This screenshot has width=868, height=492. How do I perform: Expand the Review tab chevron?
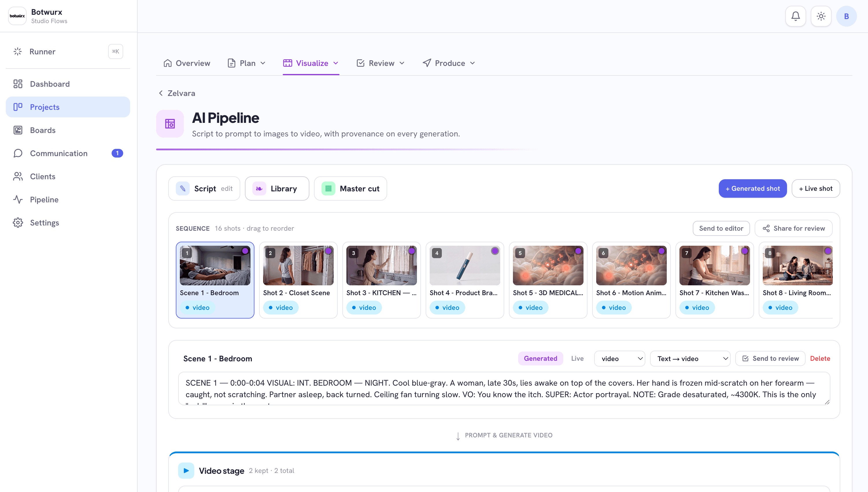pyautogui.click(x=402, y=63)
